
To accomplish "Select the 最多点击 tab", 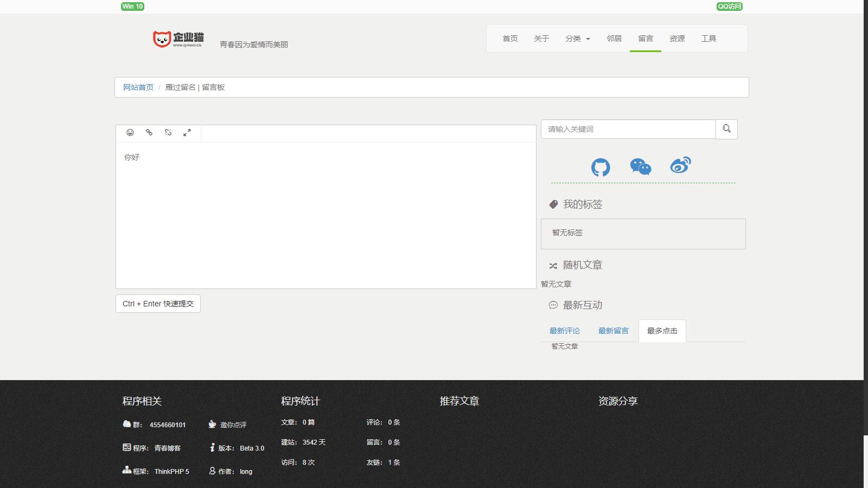I will point(662,331).
